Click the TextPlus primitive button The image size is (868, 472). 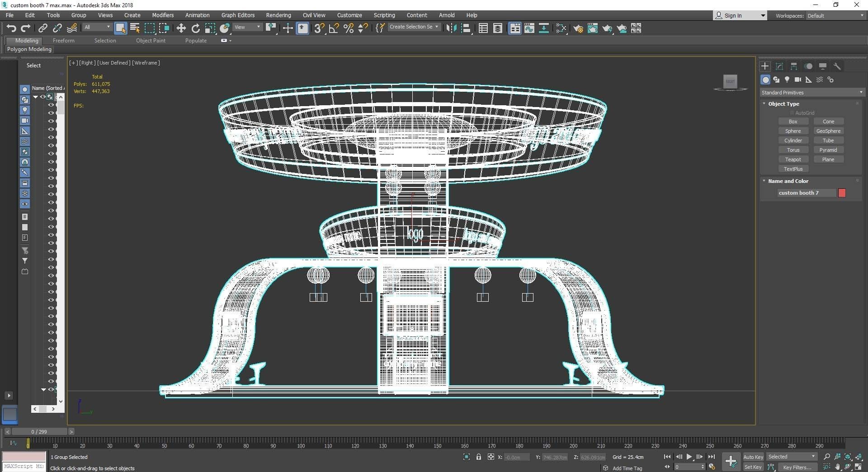793,169
